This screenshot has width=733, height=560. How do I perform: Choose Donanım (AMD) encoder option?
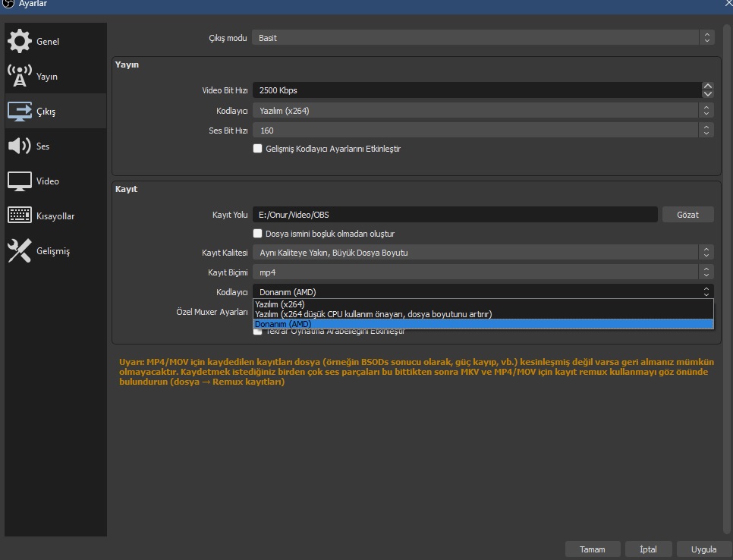pyautogui.click(x=483, y=324)
